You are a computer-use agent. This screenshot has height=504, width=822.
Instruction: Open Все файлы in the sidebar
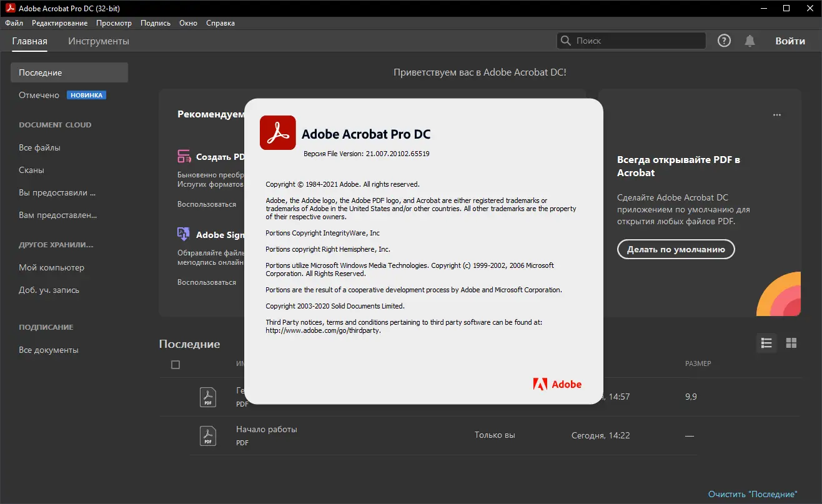coord(39,147)
